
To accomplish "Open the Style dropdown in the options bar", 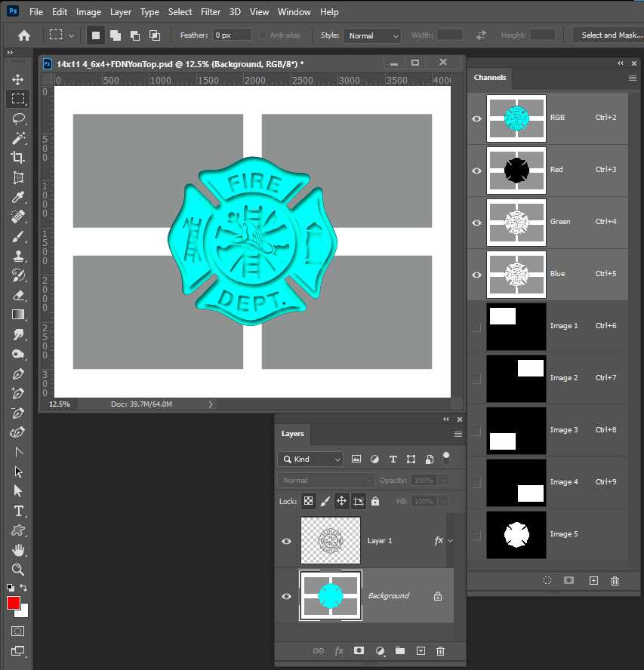I will [371, 35].
